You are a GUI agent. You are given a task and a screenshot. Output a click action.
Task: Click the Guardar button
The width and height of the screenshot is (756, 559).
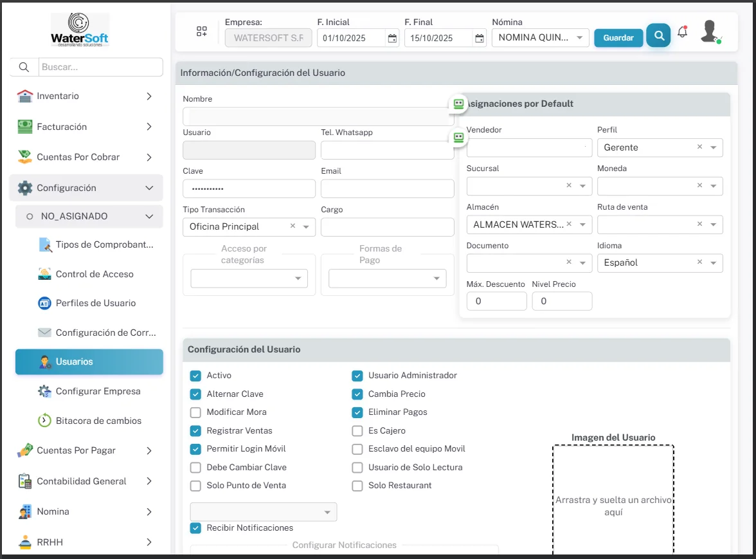(x=618, y=37)
